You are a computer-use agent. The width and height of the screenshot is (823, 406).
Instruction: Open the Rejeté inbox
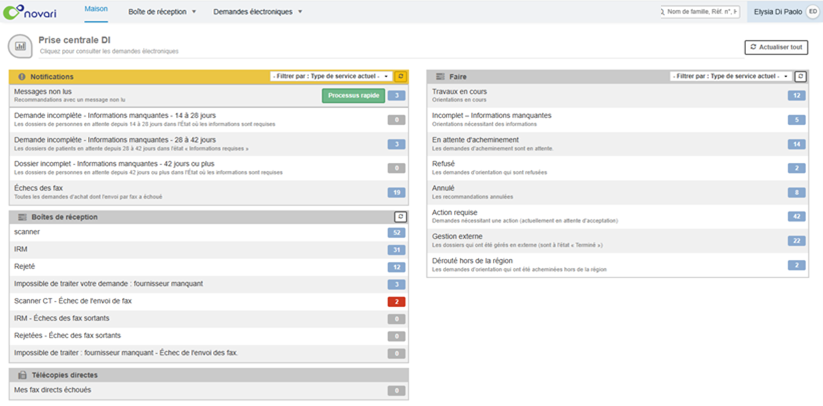208,267
